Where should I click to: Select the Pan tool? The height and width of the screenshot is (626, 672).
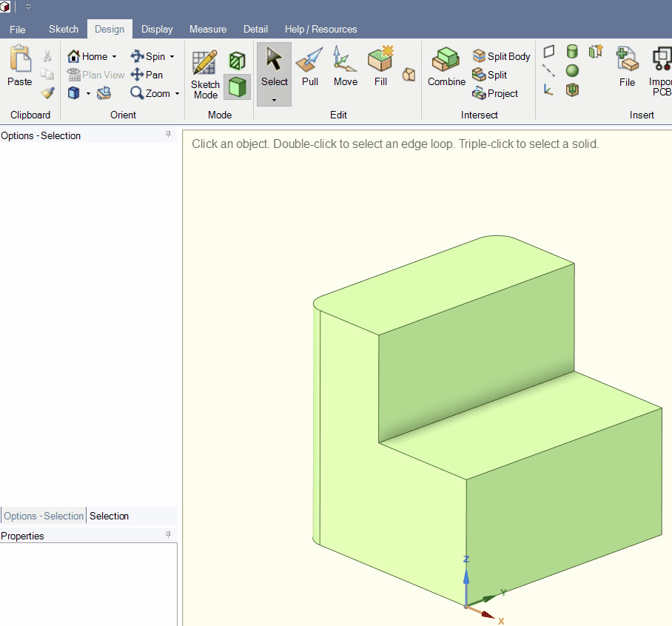point(147,75)
